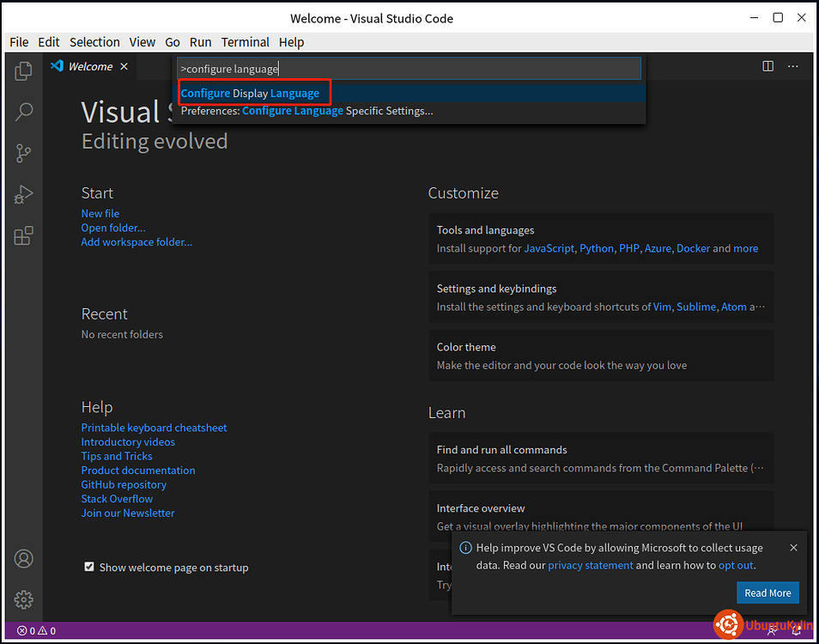This screenshot has width=819, height=644.
Task: Open the editor More Actions menu
Action: [x=792, y=65]
